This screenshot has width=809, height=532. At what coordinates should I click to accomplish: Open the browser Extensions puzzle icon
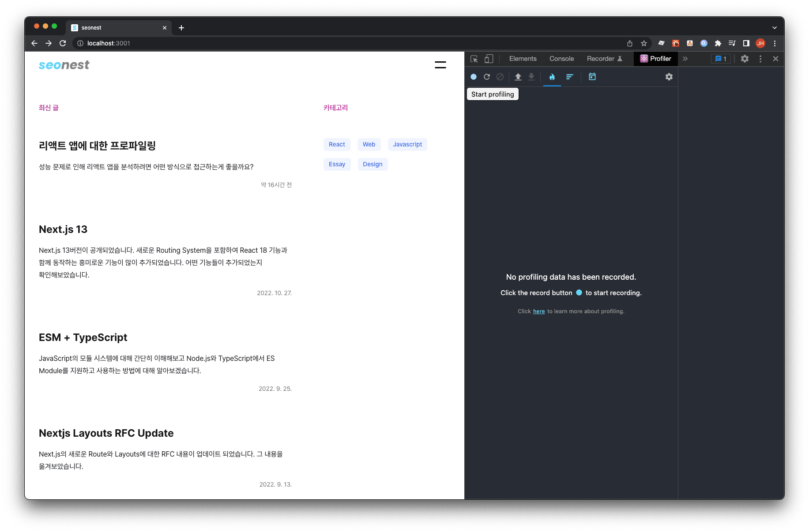click(718, 43)
